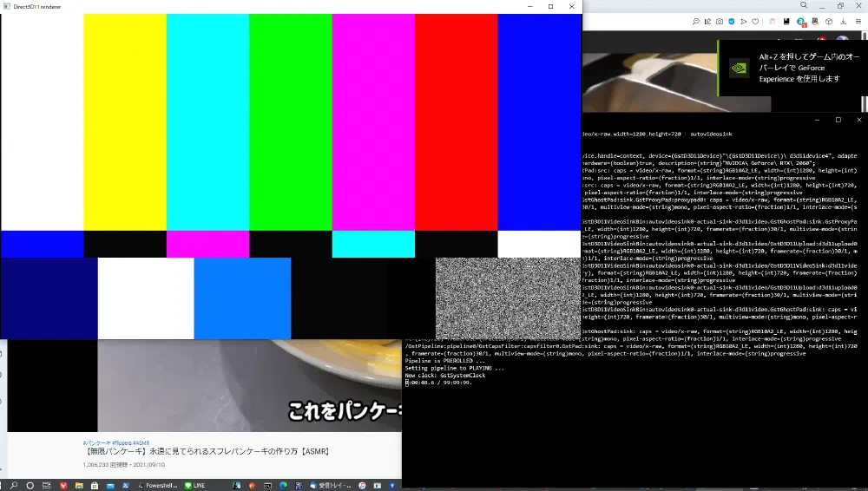Maximize the Direct3D11 renderer window
868x491 pixels.
(551, 7)
